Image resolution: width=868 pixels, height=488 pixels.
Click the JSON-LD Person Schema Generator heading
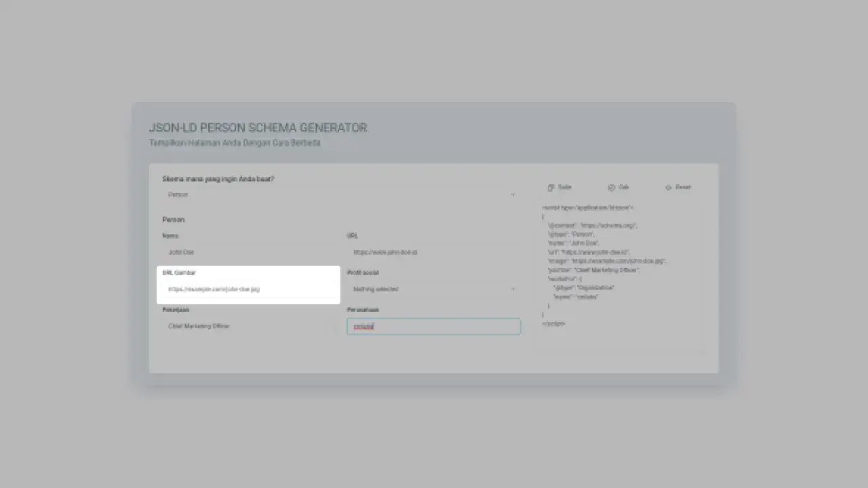(x=258, y=128)
